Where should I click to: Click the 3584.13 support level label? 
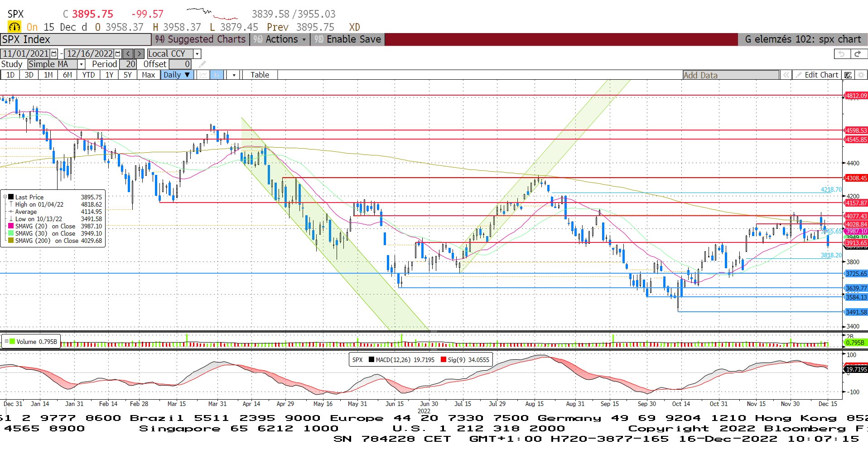pos(856,297)
